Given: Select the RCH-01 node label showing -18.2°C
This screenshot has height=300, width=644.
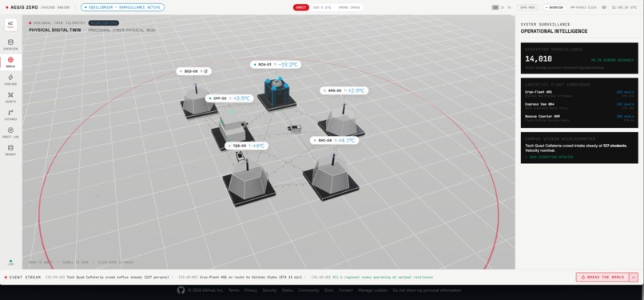Looking at the screenshot, I should click(x=276, y=65).
